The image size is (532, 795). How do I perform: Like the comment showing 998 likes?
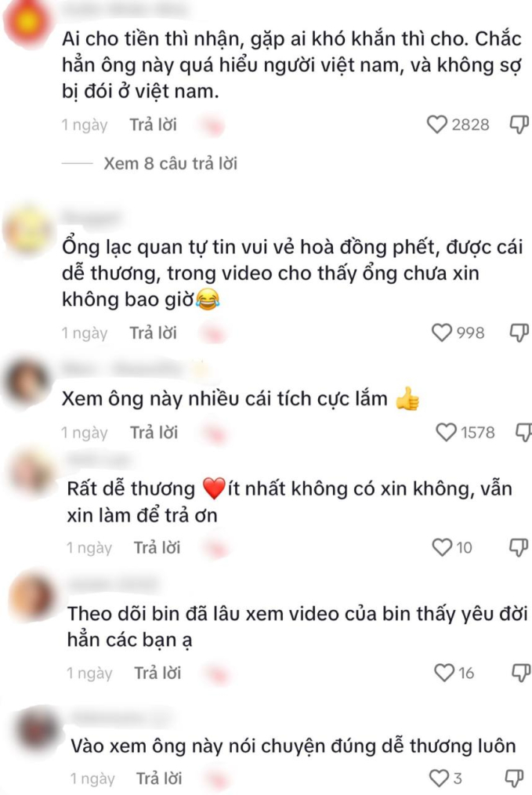click(441, 332)
